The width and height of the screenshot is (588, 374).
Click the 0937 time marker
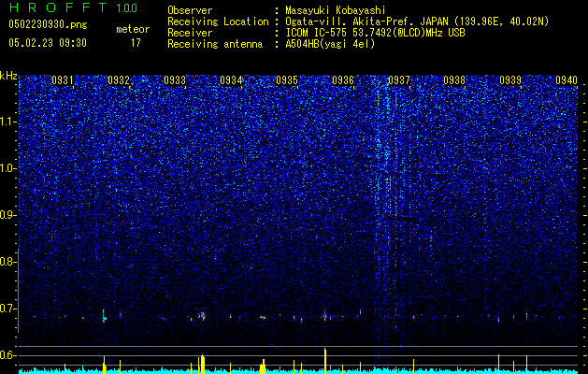click(x=399, y=80)
